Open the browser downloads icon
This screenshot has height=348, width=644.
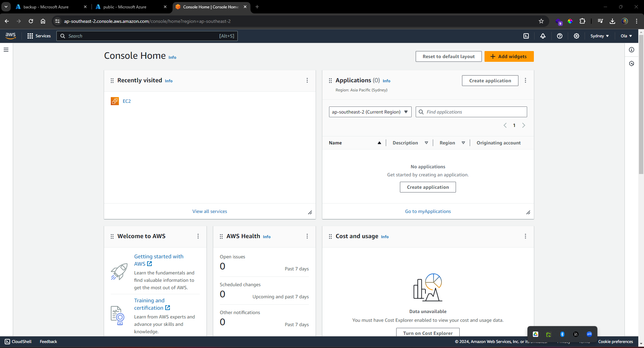612,21
